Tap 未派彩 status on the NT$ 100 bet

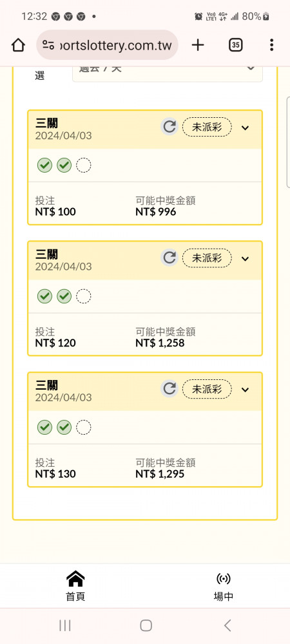[x=207, y=128]
